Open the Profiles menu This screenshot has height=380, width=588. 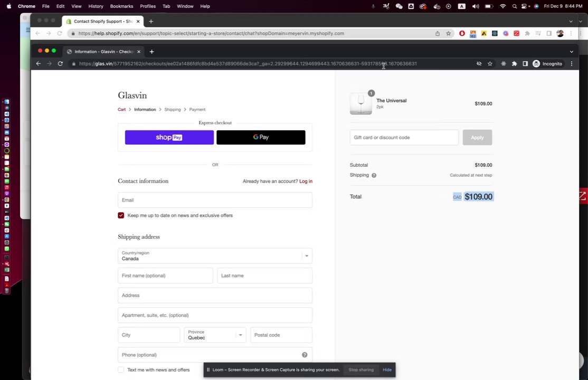(148, 6)
